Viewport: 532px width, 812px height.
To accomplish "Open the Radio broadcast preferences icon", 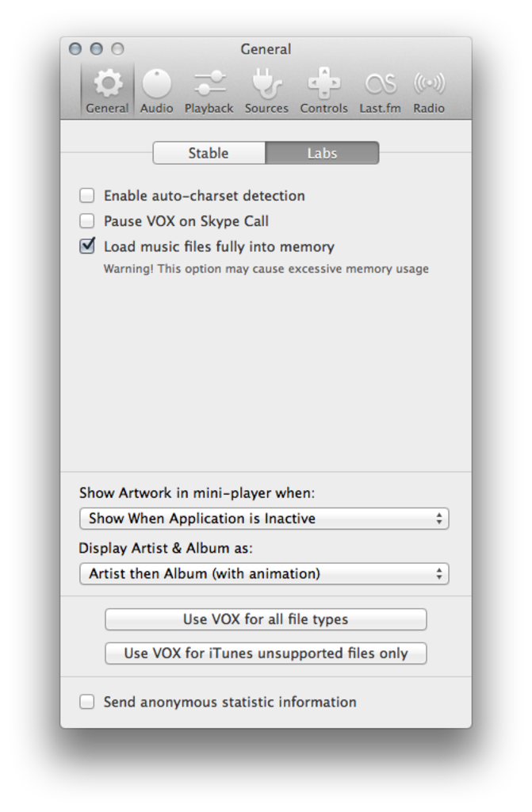I will [x=429, y=83].
